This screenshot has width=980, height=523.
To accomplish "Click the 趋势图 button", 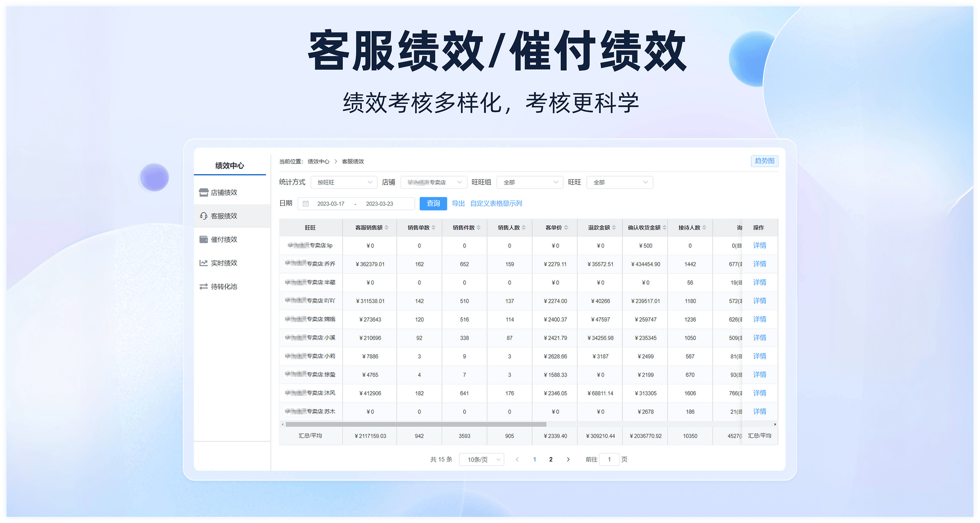I will pyautogui.click(x=765, y=161).
